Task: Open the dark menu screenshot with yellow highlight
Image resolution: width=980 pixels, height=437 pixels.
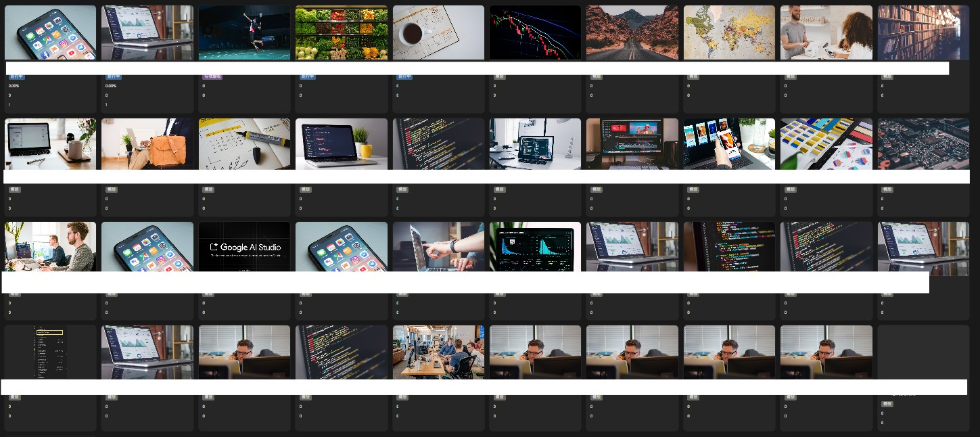Action: [50, 352]
